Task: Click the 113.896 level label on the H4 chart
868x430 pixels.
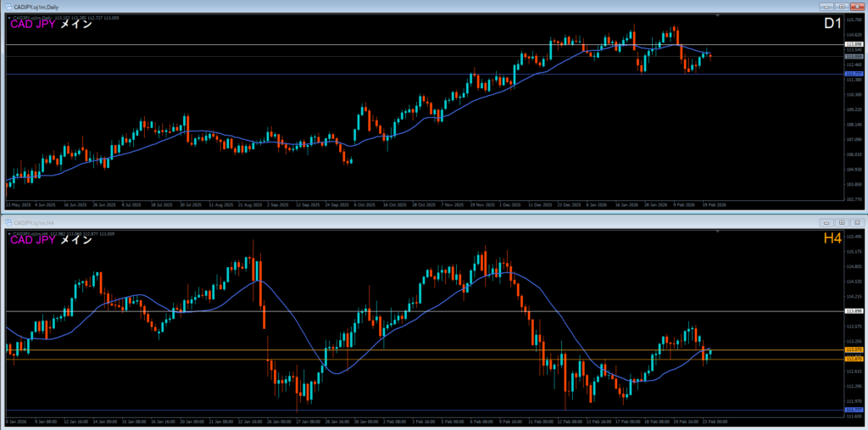Action: (854, 311)
